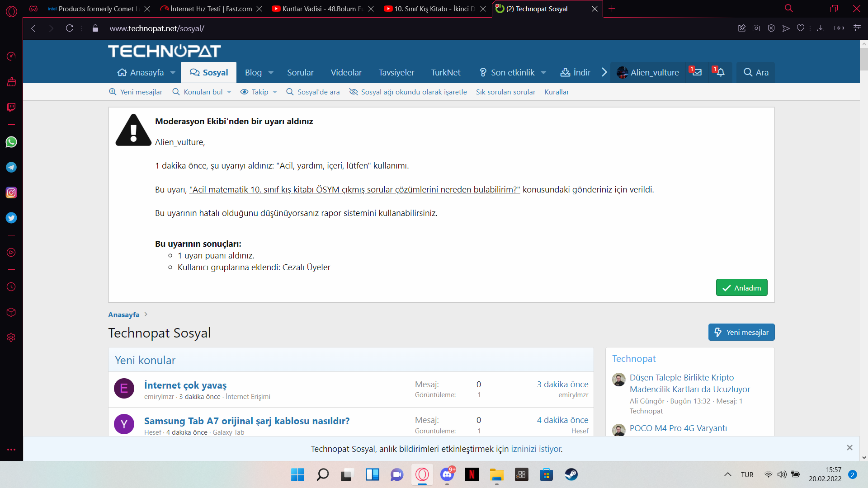Reload the current page

[x=70, y=28]
